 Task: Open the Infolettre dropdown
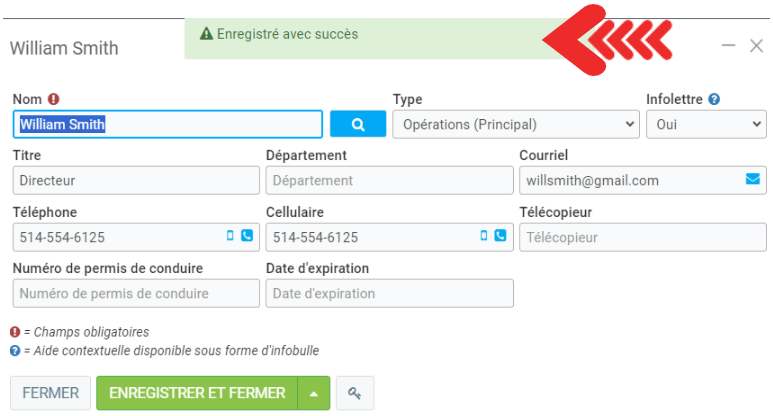pos(706,124)
